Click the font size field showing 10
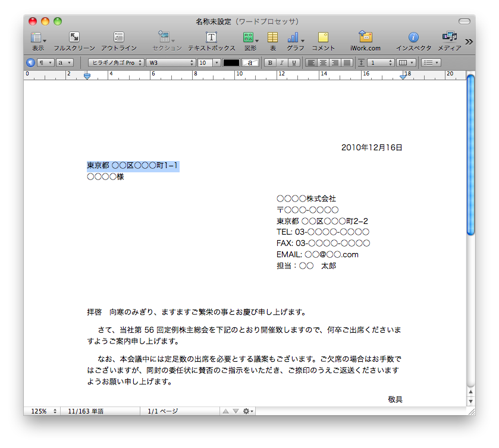499x448 pixels. (x=205, y=62)
